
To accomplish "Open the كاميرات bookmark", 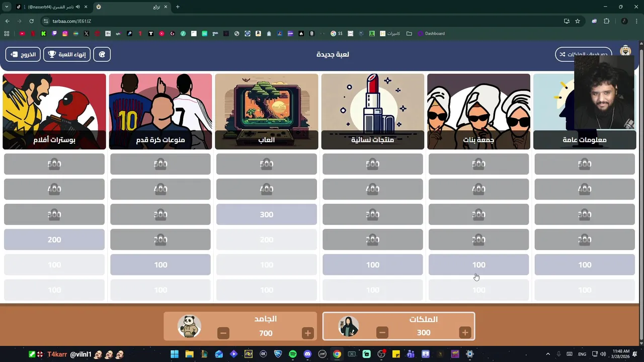I will coord(390,34).
